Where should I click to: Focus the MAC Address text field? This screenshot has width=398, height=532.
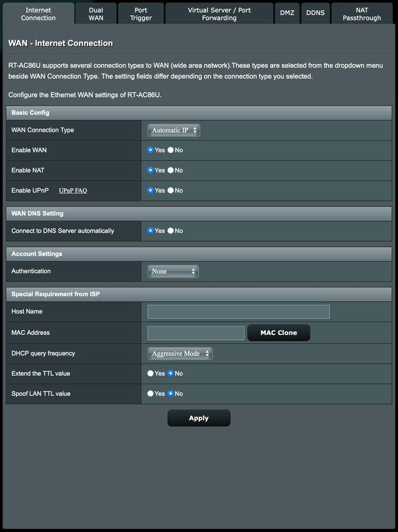[x=196, y=333]
